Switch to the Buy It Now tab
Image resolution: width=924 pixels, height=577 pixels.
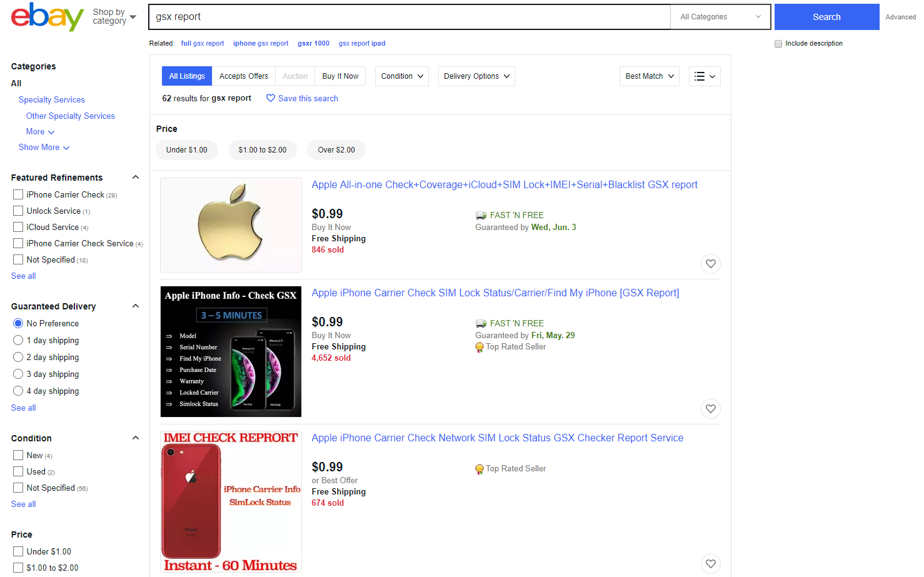tap(340, 76)
